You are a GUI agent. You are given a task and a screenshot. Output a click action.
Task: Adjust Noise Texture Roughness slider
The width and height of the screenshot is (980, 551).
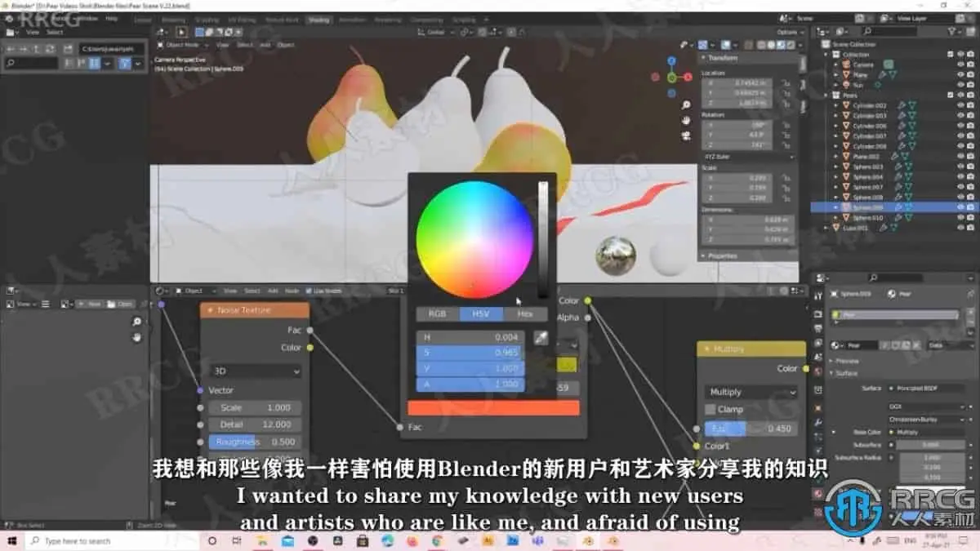coord(256,442)
